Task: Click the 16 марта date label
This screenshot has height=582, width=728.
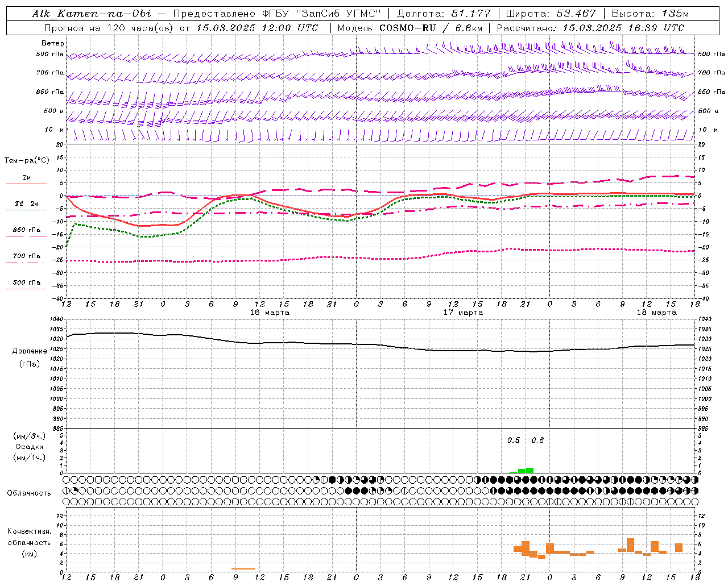Action: click(x=270, y=313)
